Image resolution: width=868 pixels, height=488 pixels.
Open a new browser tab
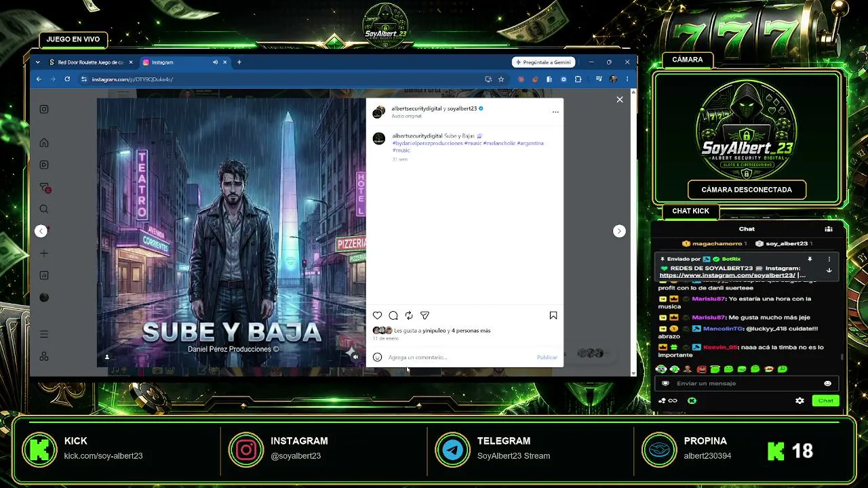click(239, 62)
